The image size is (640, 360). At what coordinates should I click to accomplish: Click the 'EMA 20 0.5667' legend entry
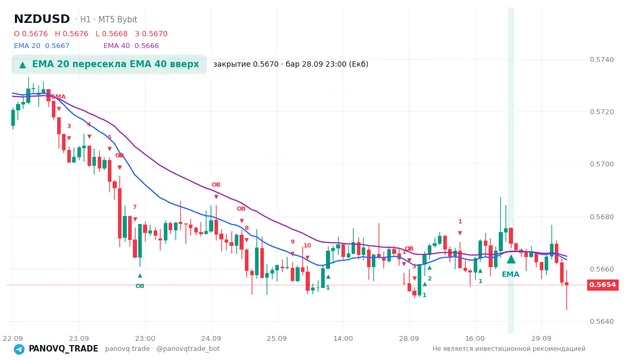pos(42,46)
